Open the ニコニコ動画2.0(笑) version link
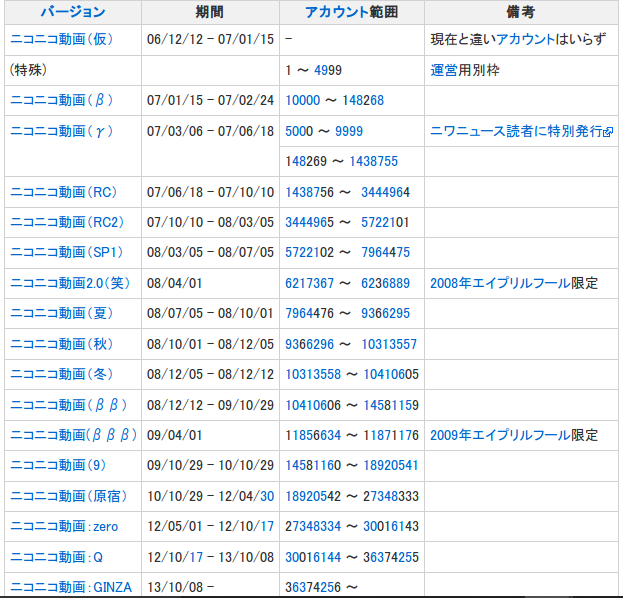623x598 pixels. (x=70, y=283)
